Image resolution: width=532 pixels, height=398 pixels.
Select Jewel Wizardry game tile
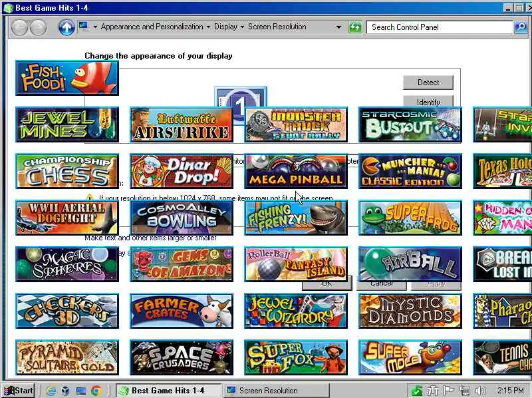point(296,311)
